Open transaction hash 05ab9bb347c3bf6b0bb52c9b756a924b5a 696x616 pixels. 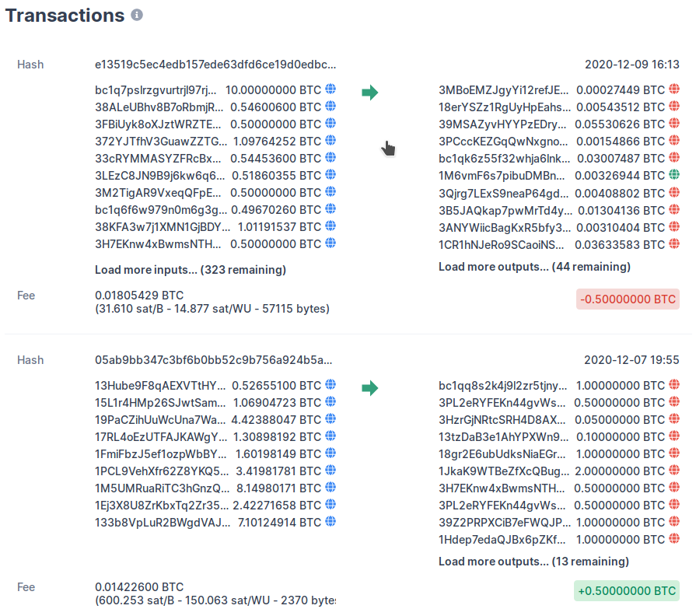click(214, 360)
